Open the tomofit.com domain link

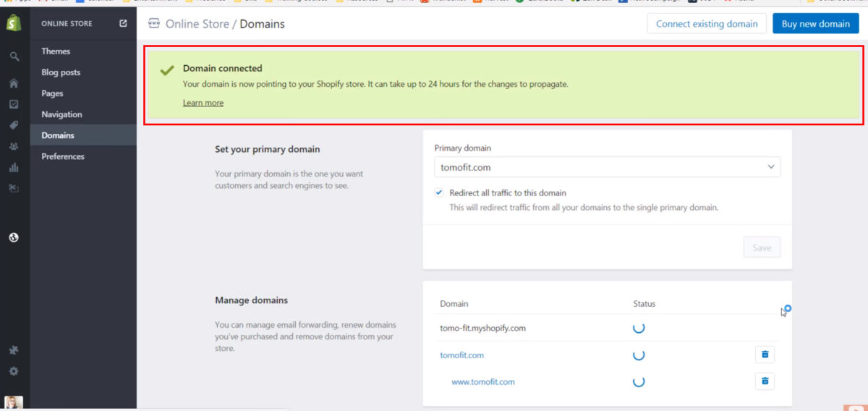point(461,355)
